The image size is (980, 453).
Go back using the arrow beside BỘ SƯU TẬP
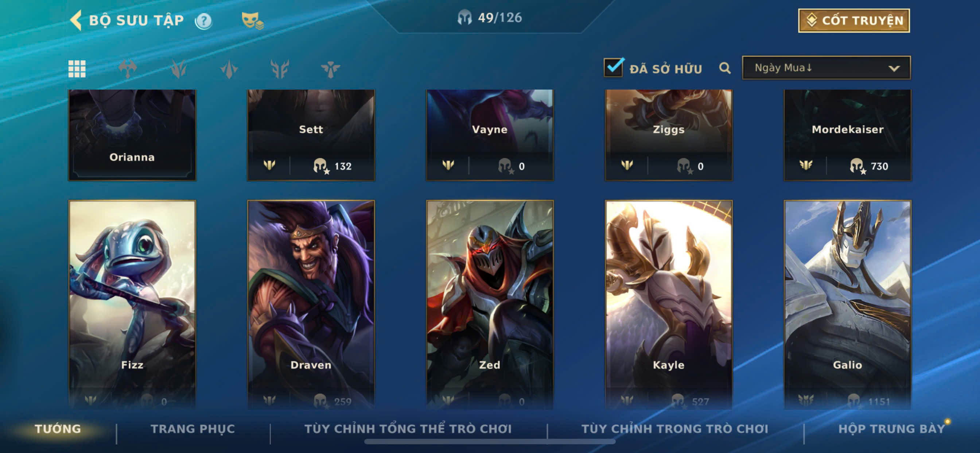[76, 20]
